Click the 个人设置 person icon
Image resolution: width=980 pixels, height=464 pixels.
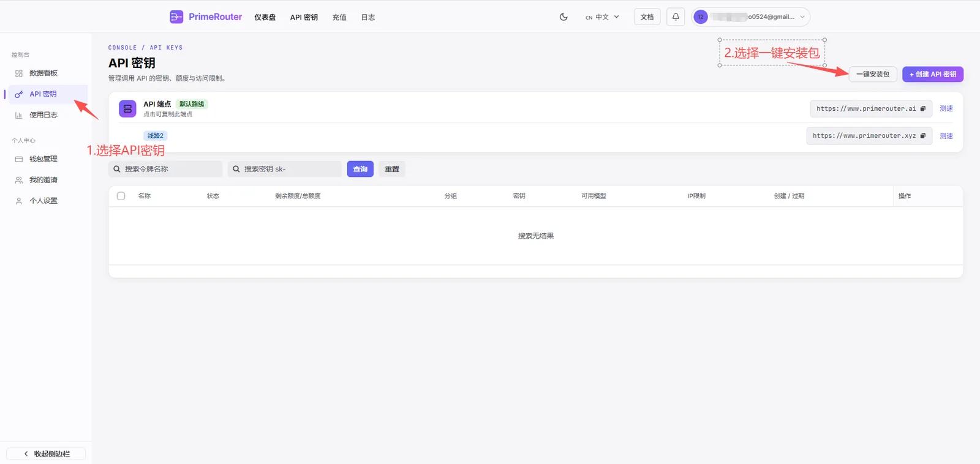pos(19,201)
